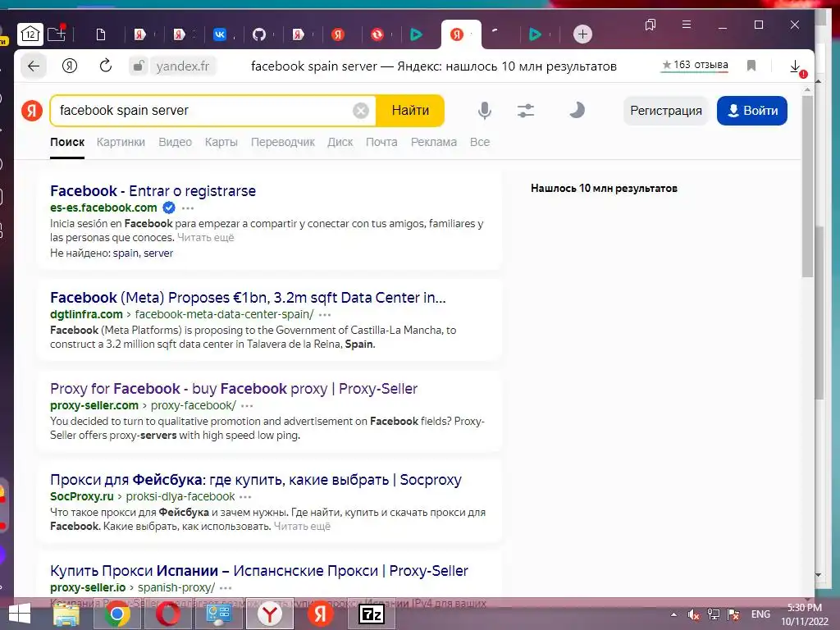
Task: Click the dgtlinfra.com green URL
Action: click(x=86, y=314)
